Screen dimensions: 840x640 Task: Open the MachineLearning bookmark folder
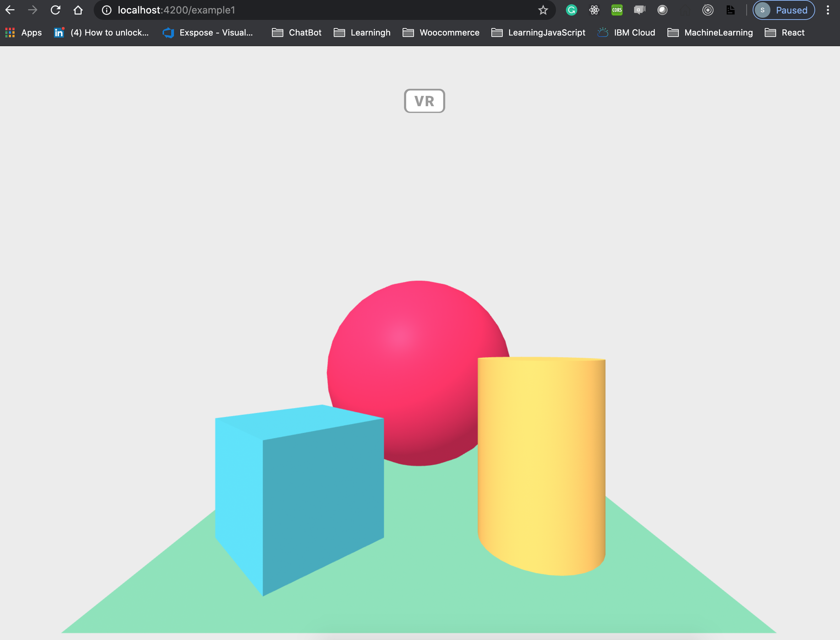pos(710,33)
